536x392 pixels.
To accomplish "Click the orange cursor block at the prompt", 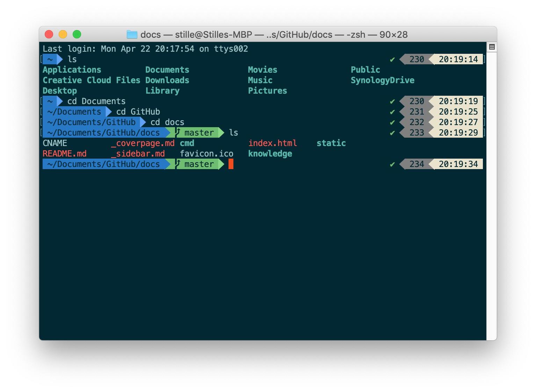I will point(231,164).
